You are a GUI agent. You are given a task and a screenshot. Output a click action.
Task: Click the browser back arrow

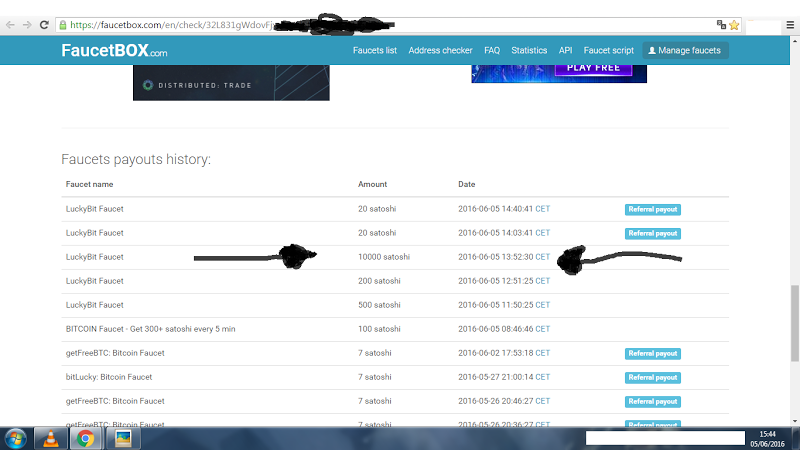10,24
